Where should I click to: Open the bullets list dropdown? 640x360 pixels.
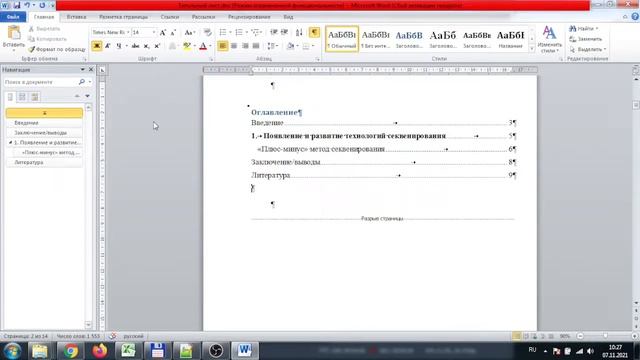click(x=230, y=32)
